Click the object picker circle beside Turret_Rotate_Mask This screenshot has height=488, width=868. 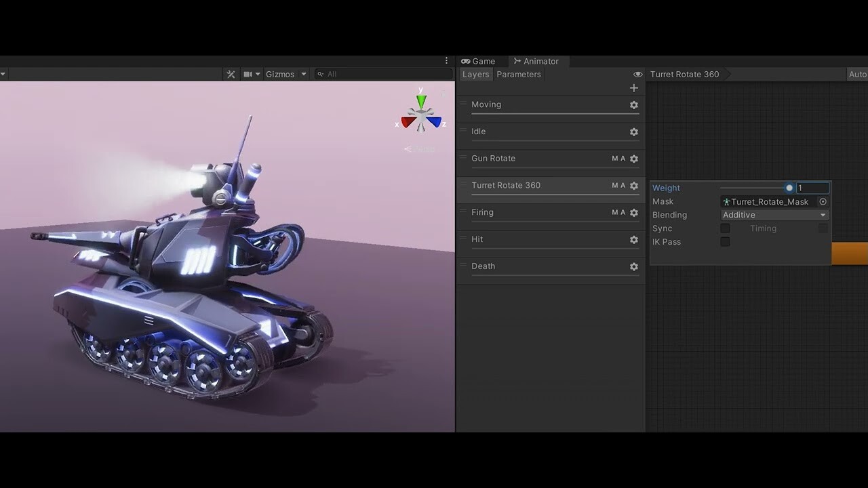823,201
